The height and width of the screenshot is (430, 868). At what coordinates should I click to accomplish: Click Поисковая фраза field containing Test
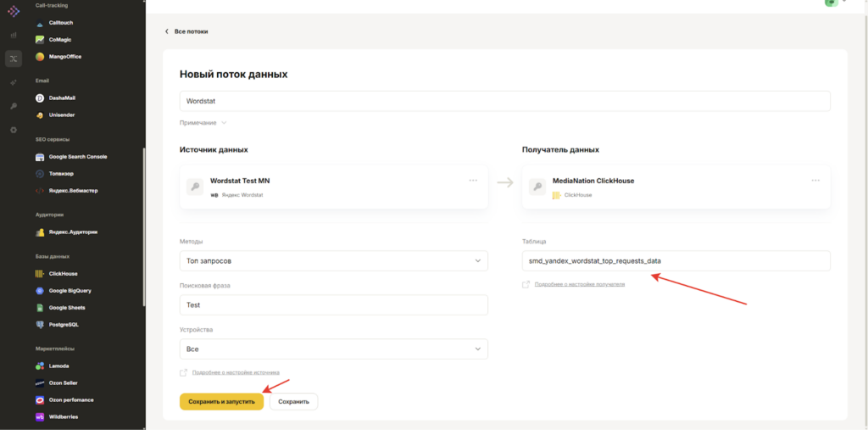coord(334,304)
